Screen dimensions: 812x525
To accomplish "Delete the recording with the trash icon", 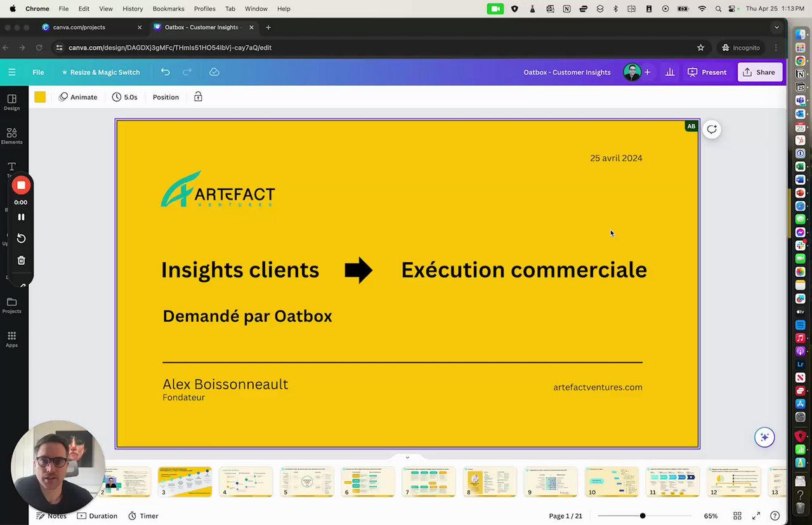I will click(21, 260).
